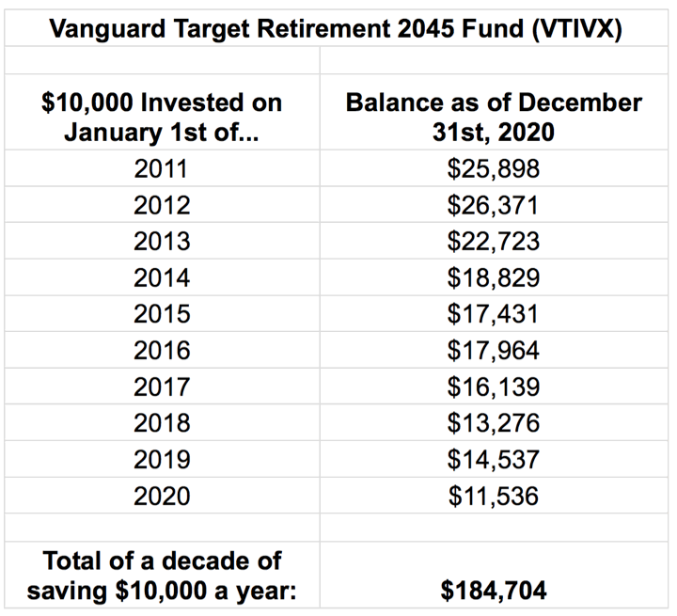Image resolution: width=677 pixels, height=616 pixels.
Task: Click the 2017 year cell
Action: pyautogui.click(x=162, y=387)
